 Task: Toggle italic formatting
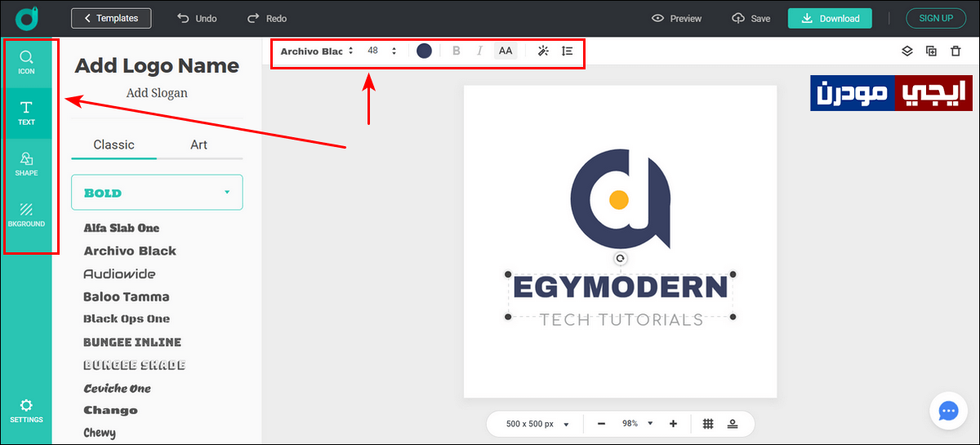click(x=479, y=51)
